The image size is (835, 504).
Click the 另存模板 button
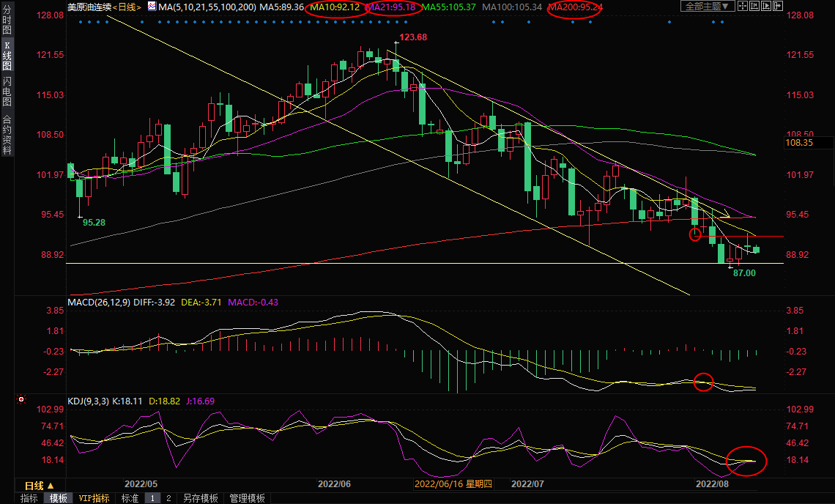click(201, 498)
